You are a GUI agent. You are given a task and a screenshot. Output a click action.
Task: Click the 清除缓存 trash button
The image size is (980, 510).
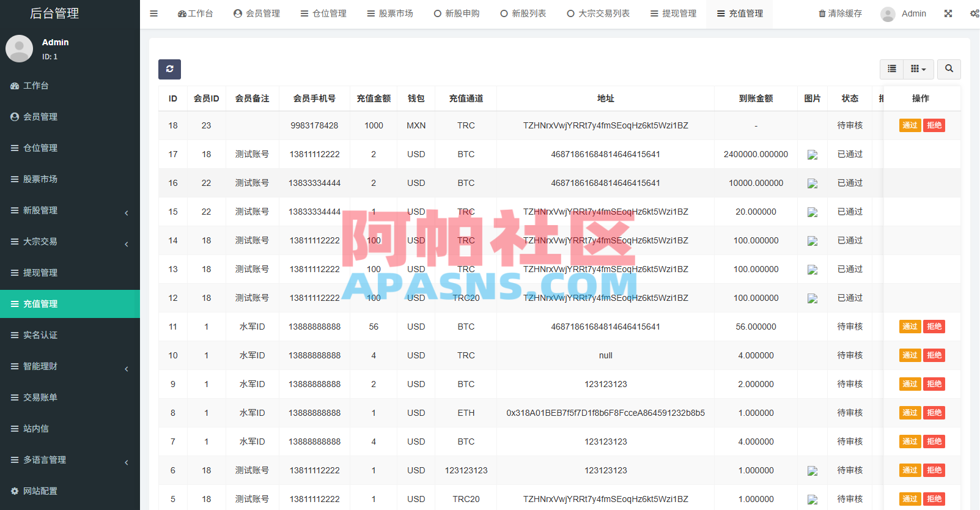[841, 13]
